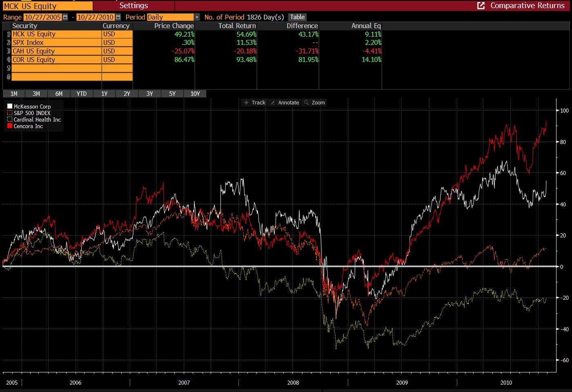Select the 10Y time range tab
The width and height of the screenshot is (572, 392).
coord(195,94)
